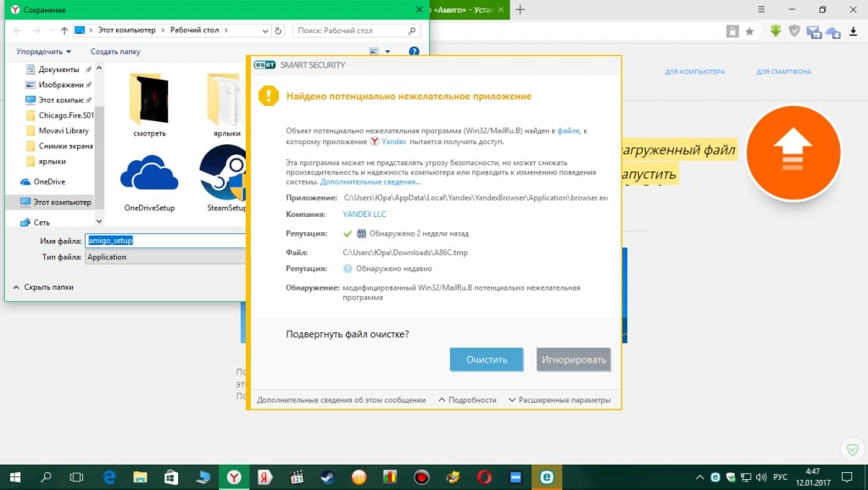868x490 pixels.
Task: Open the ESET icon on the taskbar
Action: tap(547, 477)
